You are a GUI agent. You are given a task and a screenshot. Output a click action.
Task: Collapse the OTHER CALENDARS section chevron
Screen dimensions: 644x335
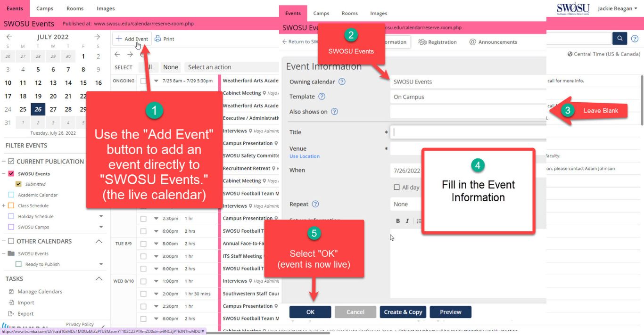(x=99, y=241)
